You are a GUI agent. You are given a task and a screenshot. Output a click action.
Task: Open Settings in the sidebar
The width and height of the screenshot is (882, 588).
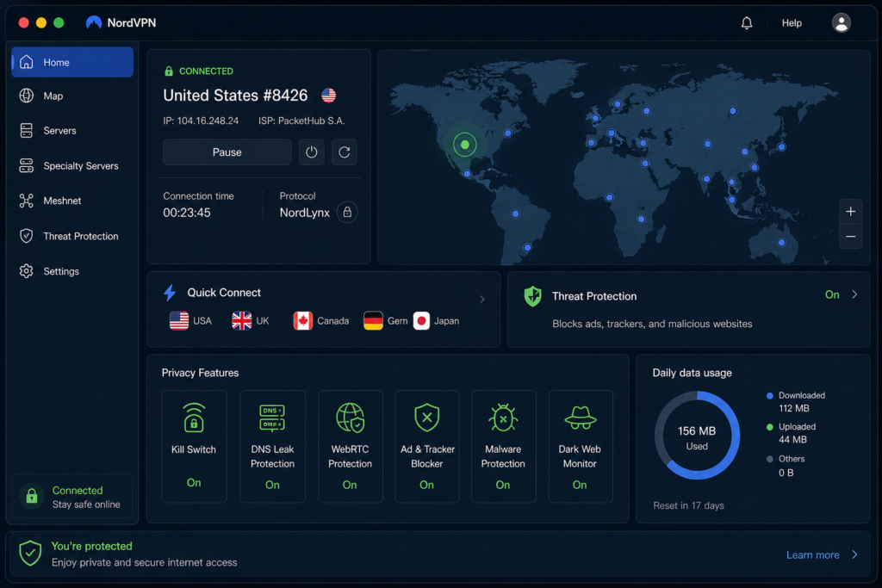pos(72,271)
